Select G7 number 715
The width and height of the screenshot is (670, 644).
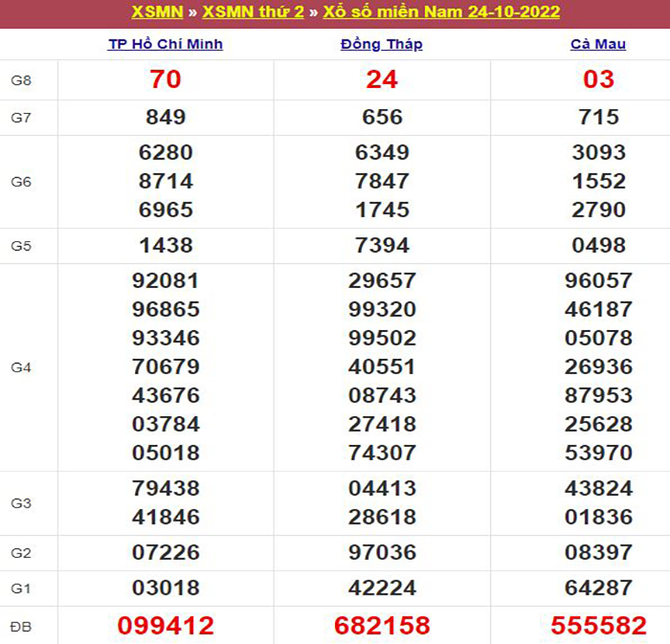tap(598, 117)
